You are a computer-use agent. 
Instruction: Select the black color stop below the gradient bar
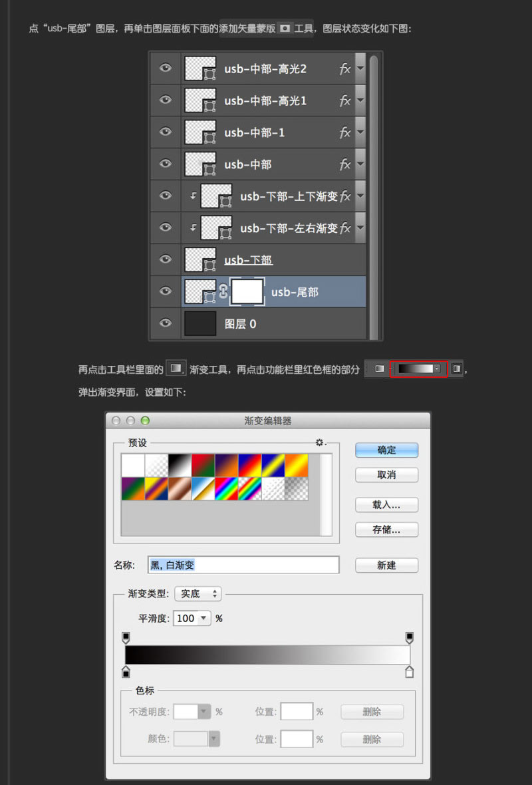tap(126, 673)
